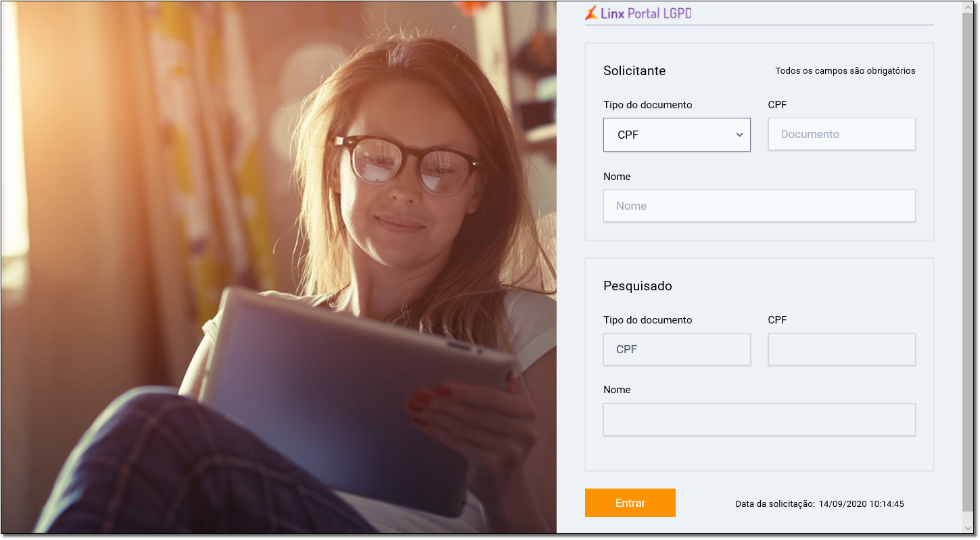This screenshot has height=540, width=980.
Task: Click the 'Nome' label under Pesquisado
Action: click(x=617, y=390)
